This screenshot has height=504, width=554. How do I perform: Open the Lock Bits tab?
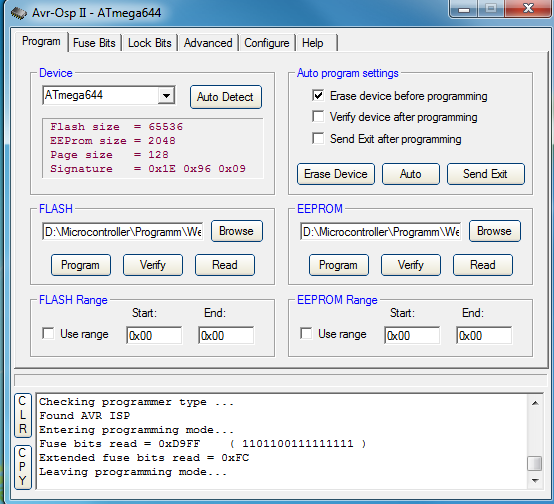click(x=149, y=43)
